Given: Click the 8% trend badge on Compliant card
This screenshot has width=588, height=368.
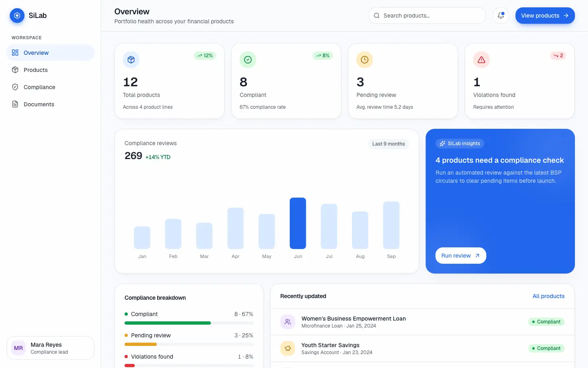Looking at the screenshot, I should click(x=323, y=56).
